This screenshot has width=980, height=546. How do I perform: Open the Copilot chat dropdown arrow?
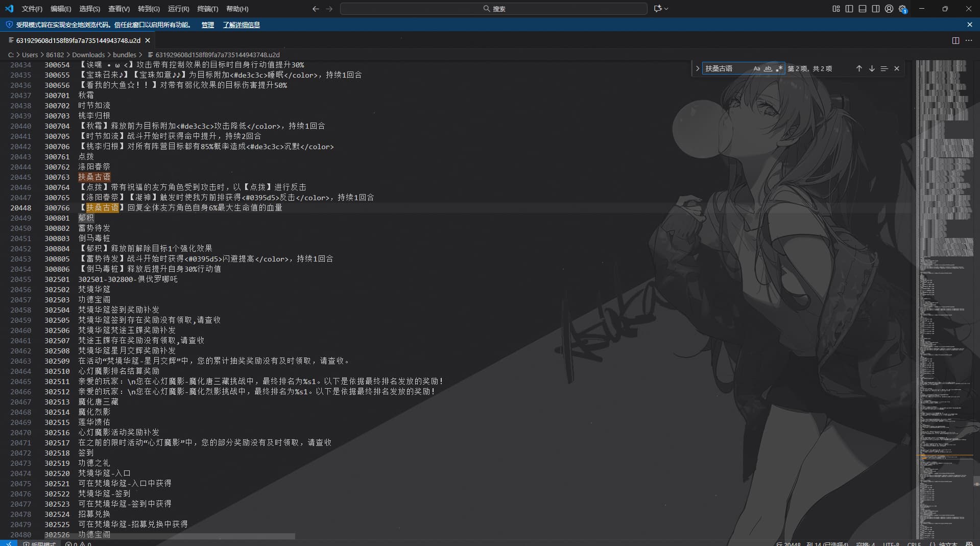666,9
